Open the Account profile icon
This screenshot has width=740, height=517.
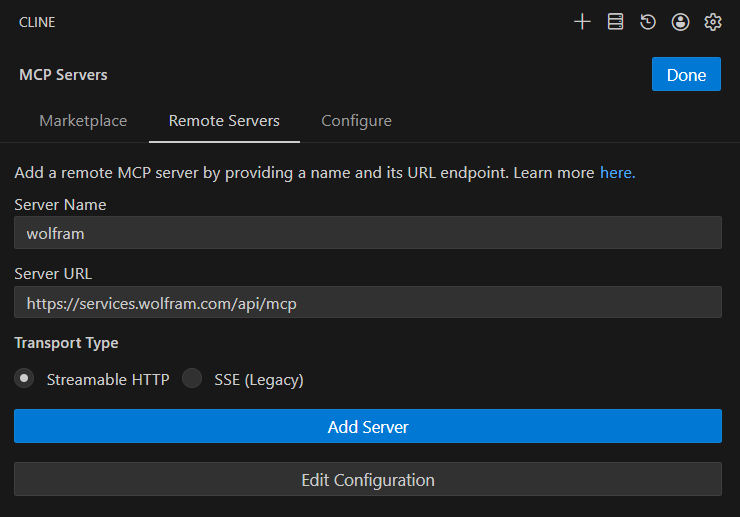680,22
